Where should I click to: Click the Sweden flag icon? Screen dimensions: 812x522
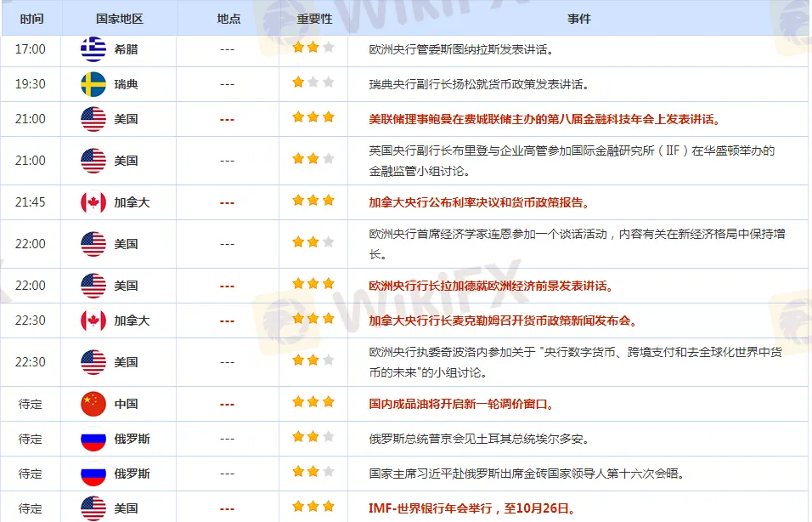[x=93, y=84]
